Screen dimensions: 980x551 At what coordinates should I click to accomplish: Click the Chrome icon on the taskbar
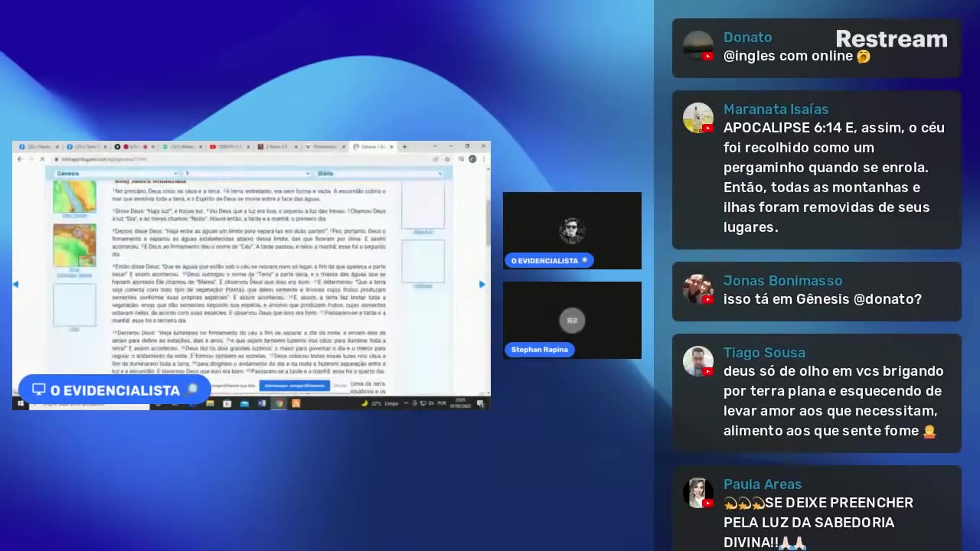(x=279, y=403)
